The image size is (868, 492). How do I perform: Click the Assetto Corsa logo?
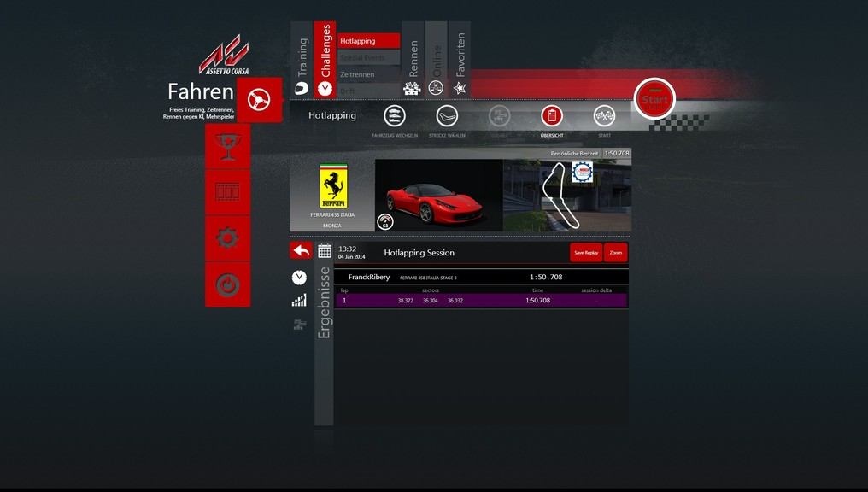pos(224,55)
